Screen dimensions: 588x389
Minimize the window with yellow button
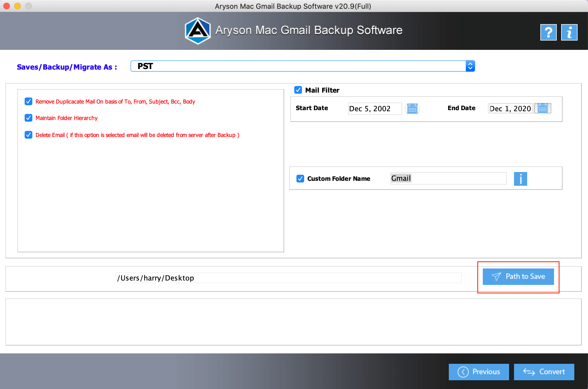(18, 6)
